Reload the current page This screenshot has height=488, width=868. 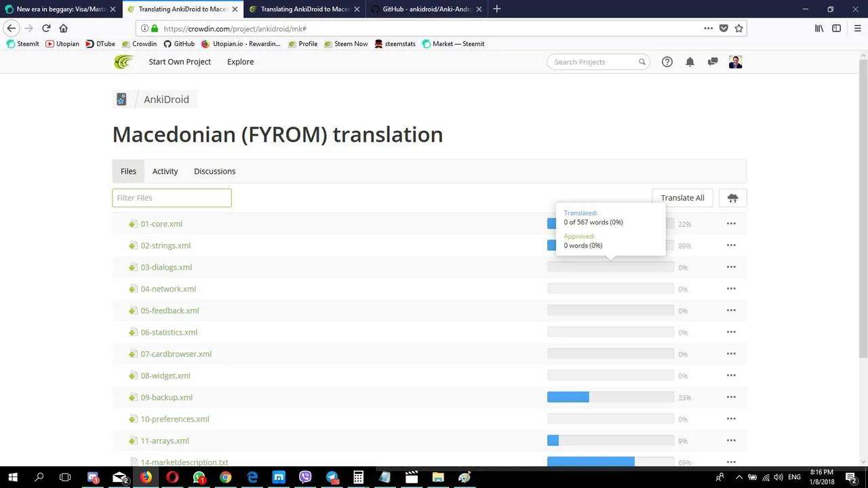coord(46,28)
